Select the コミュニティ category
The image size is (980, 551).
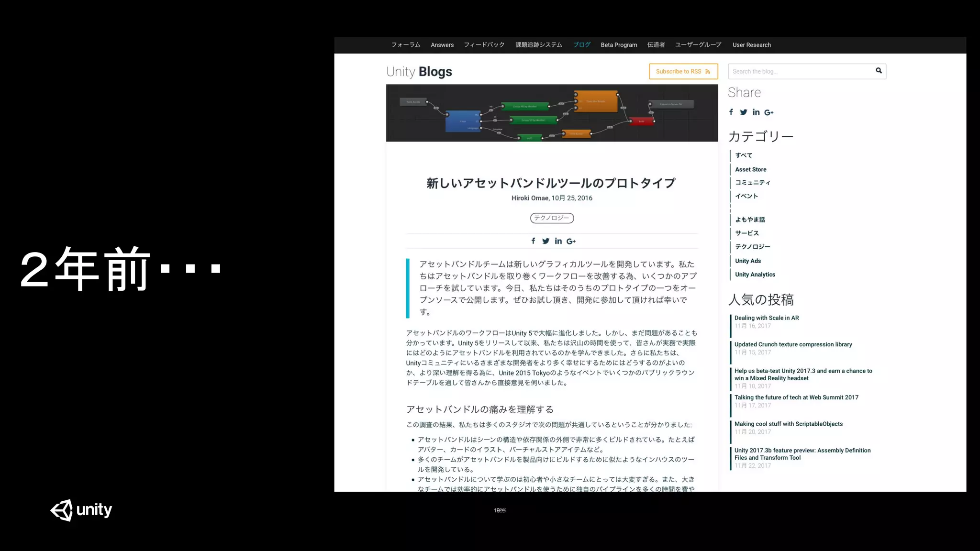point(753,183)
